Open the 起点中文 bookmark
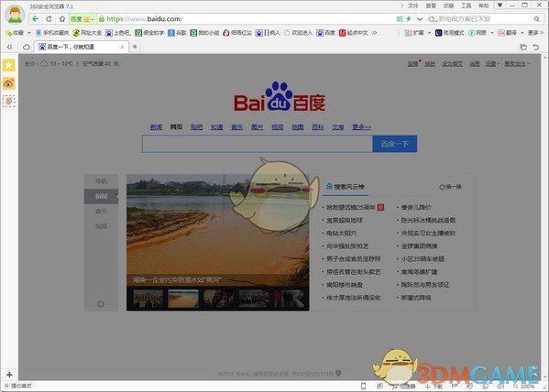Screen dimensions: 549x392 [354, 33]
